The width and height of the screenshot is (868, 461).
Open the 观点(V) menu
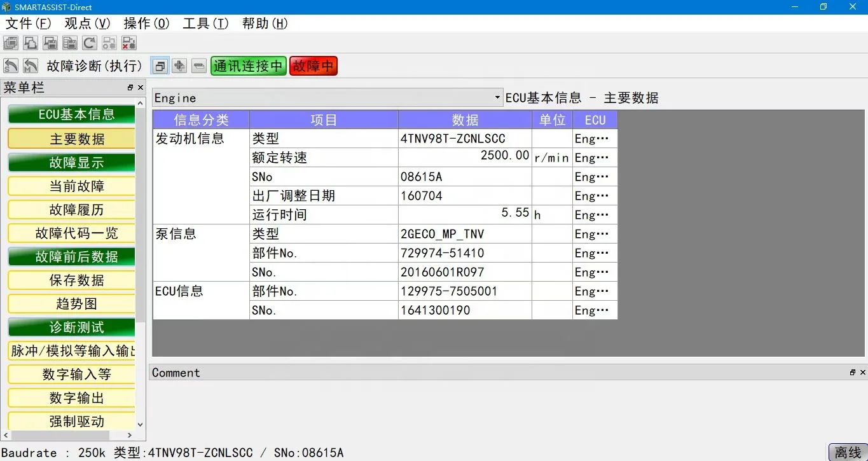tap(88, 24)
